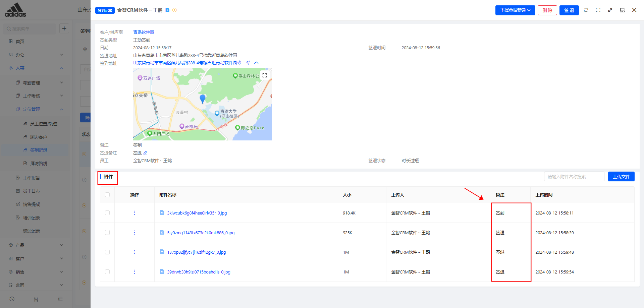The image size is (644, 308).
Task: Click the 上传文件 button
Action: [x=621, y=177]
